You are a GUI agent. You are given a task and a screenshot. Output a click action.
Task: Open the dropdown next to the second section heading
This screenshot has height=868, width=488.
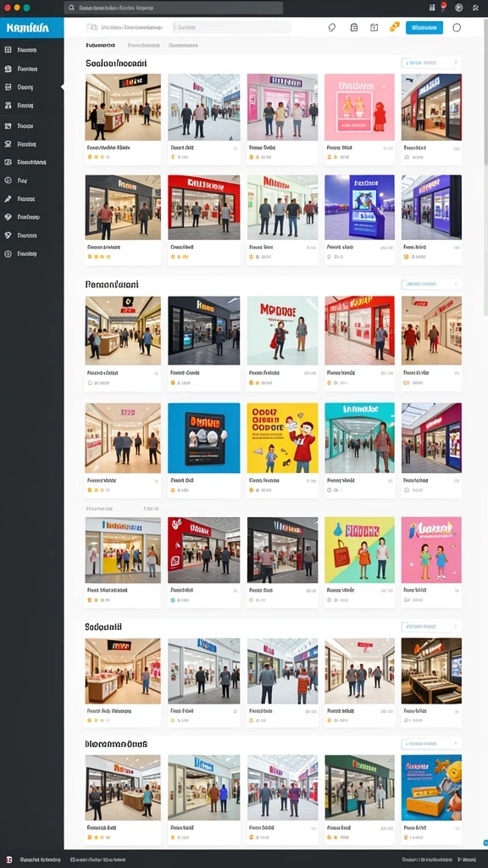pyautogui.click(x=430, y=284)
